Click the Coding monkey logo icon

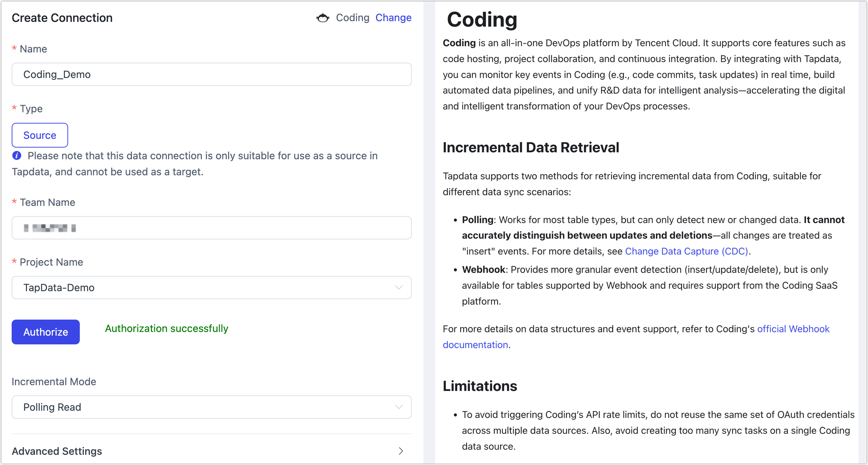(322, 17)
